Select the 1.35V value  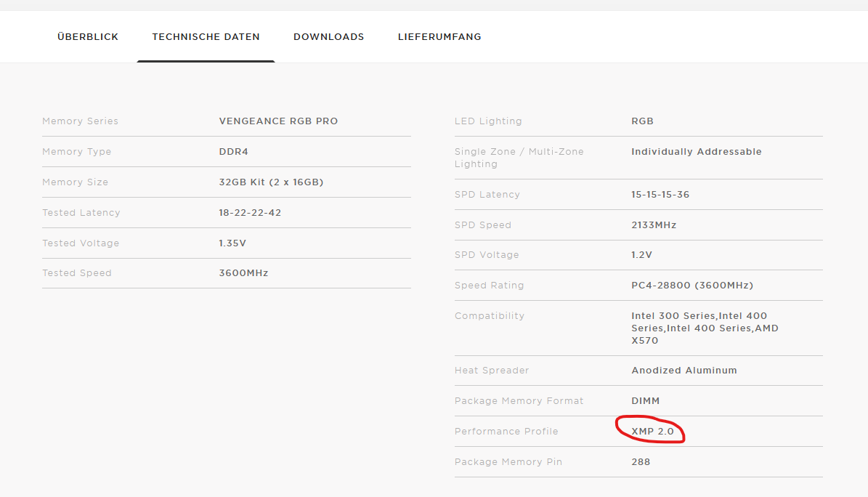point(232,243)
